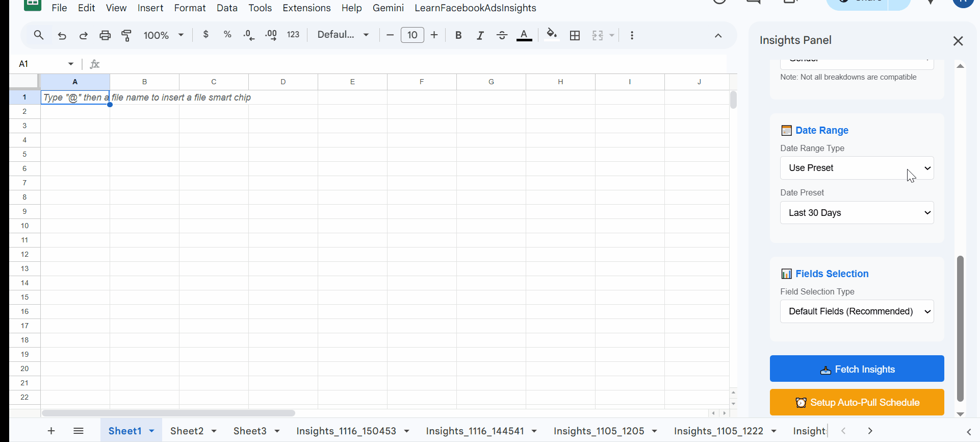The image size is (980, 442).
Task: Select column D header
Action: pos(283,82)
